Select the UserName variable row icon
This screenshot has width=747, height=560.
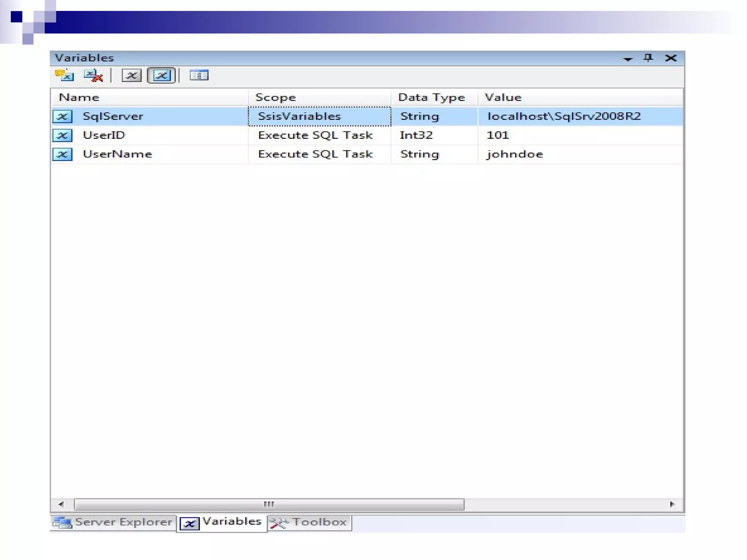pos(62,154)
